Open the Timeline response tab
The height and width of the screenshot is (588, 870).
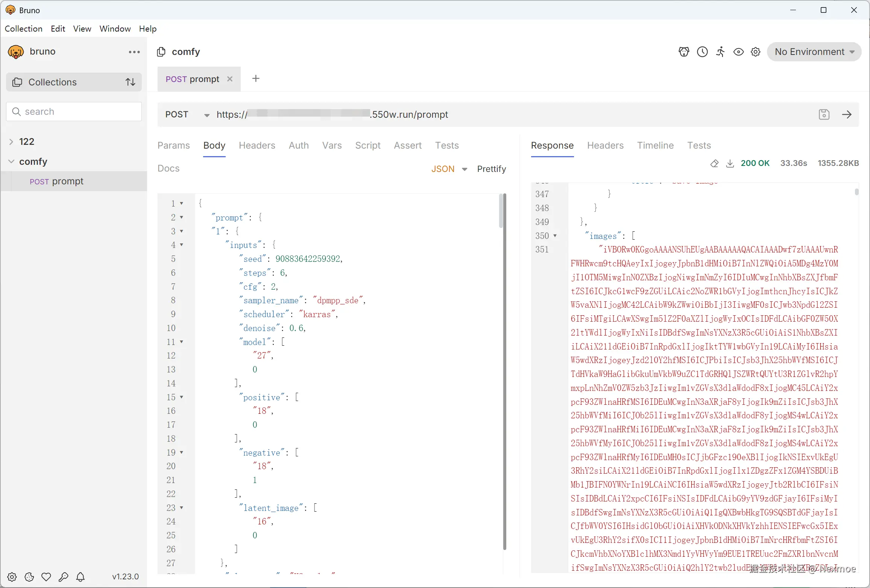[655, 146]
